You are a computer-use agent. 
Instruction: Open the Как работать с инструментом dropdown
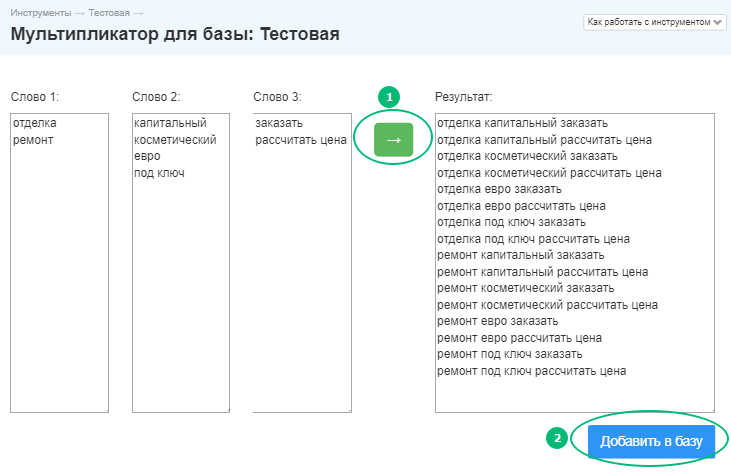(655, 22)
